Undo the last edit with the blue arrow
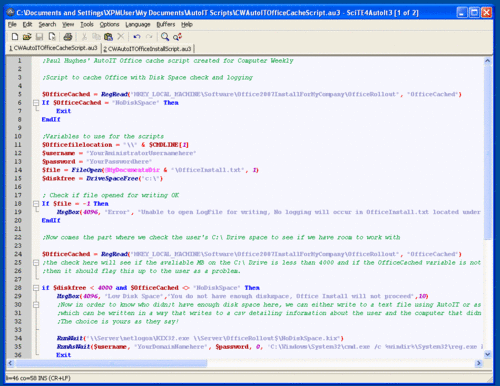The height and width of the screenshot is (386, 500). coord(137,37)
